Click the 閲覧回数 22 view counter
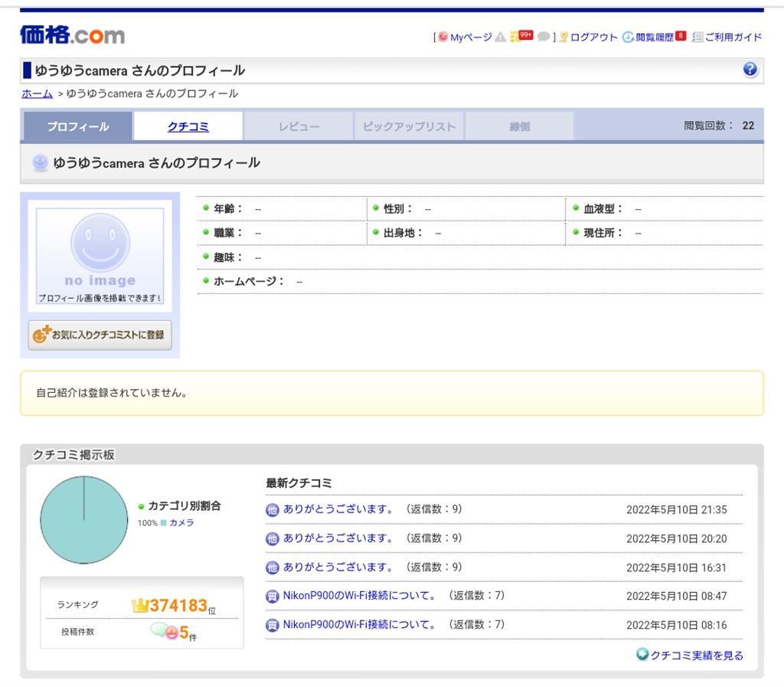This screenshot has height=687, width=784. [719, 126]
